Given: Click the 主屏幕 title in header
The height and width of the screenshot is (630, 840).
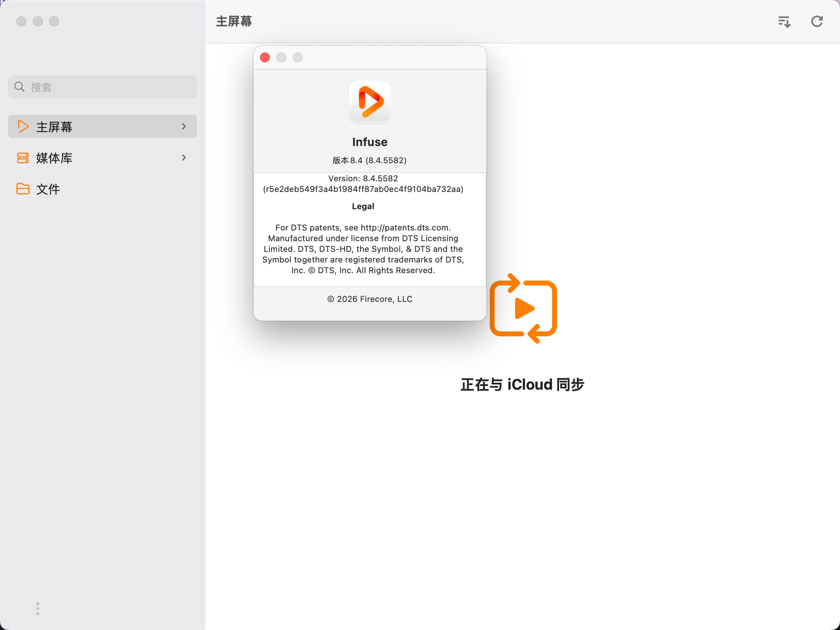Looking at the screenshot, I should pyautogui.click(x=234, y=21).
